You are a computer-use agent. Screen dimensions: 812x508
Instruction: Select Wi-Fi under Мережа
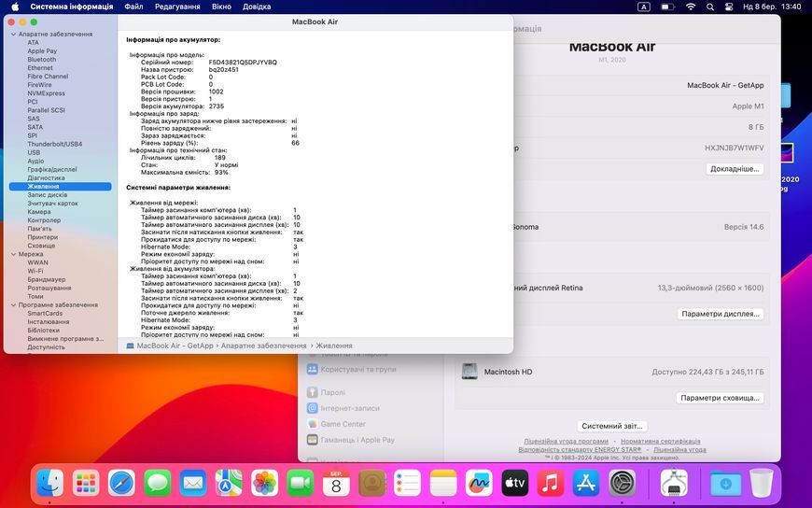[x=35, y=271]
